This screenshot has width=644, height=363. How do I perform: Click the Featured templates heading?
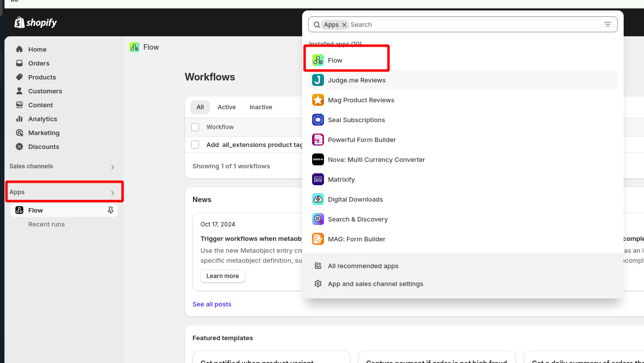tap(223, 338)
